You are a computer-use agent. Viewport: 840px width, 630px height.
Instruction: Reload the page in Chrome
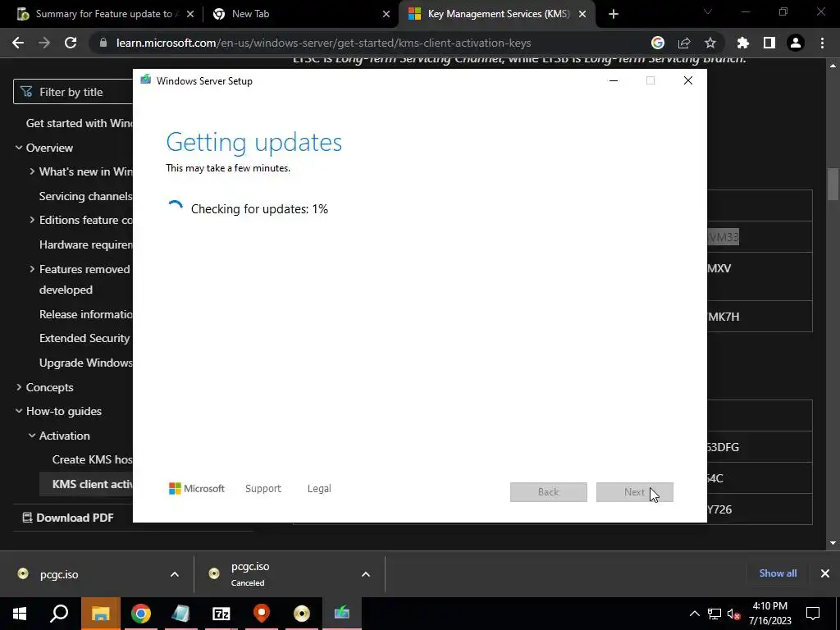point(71,43)
